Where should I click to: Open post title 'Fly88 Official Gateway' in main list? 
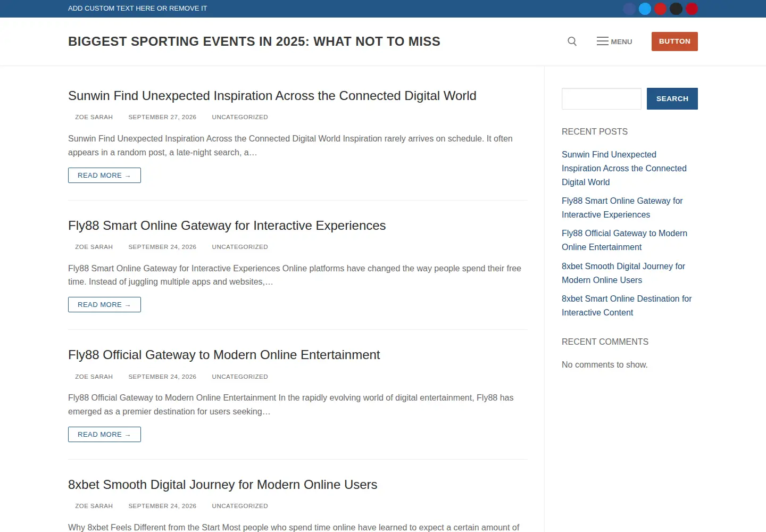(x=224, y=355)
